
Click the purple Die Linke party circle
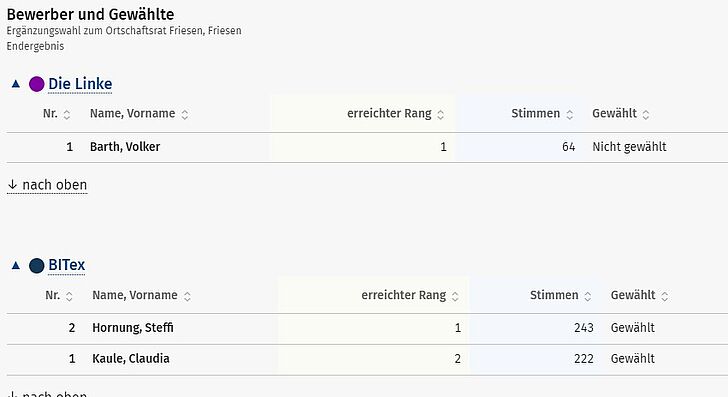pyautogui.click(x=37, y=85)
